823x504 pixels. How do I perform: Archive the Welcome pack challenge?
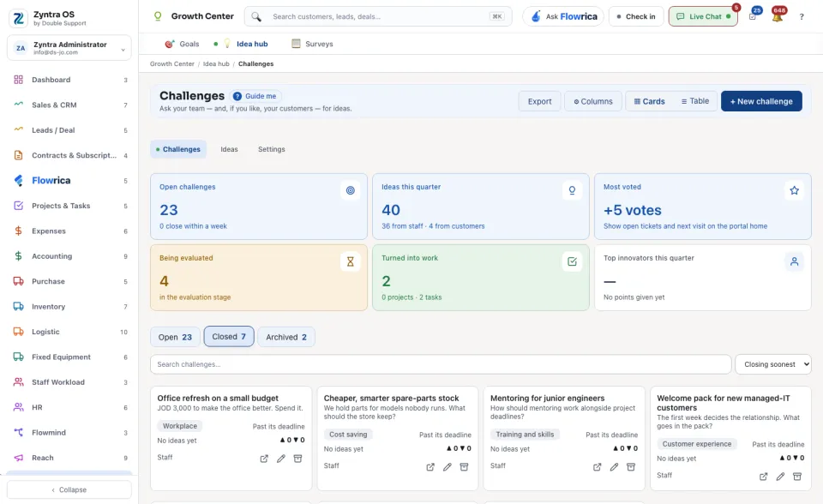[x=796, y=477]
